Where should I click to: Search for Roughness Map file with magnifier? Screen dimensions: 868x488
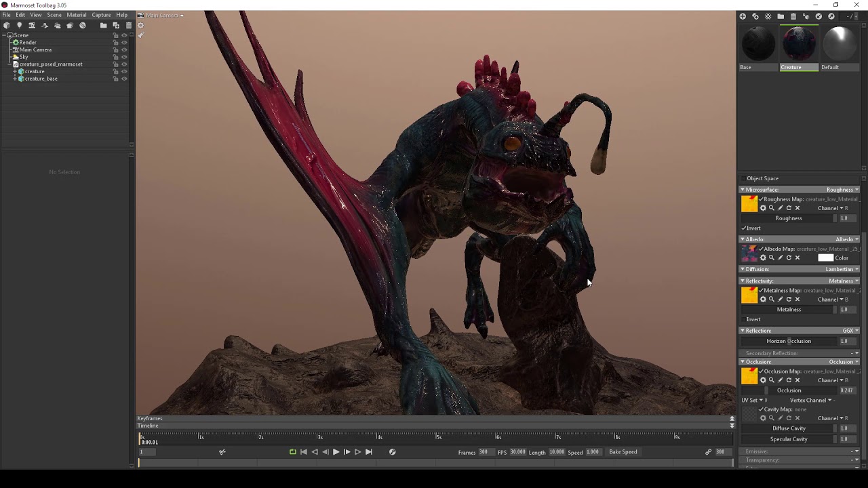pyautogui.click(x=772, y=208)
